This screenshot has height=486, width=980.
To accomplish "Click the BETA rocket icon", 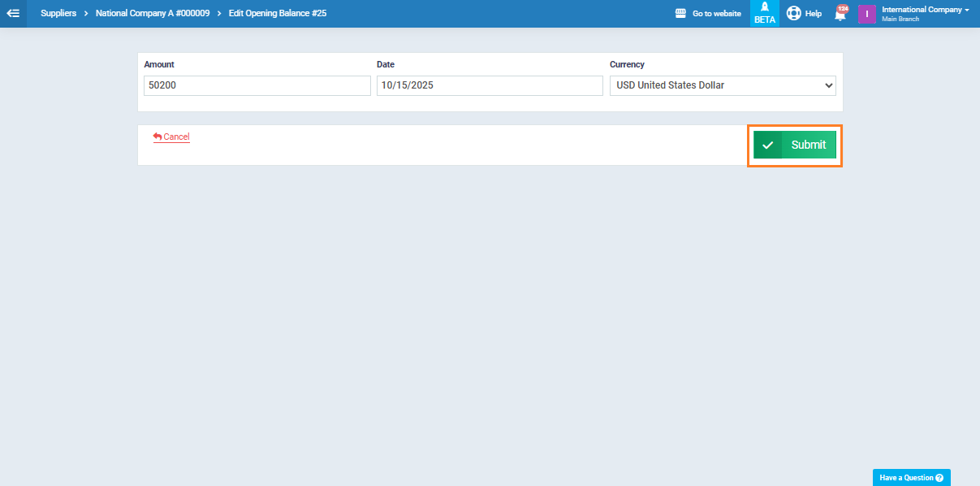I will click(x=764, y=8).
